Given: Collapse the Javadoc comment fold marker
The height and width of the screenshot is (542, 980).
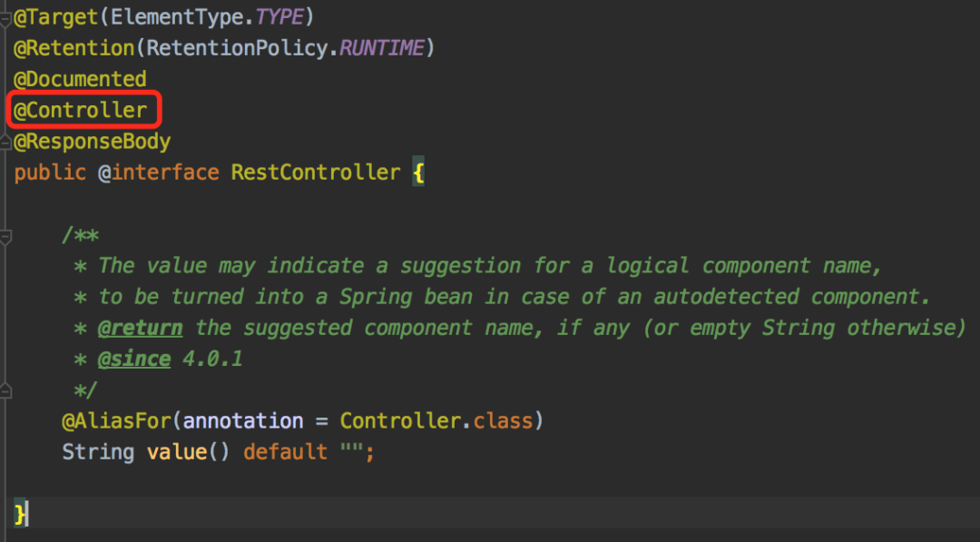Looking at the screenshot, I should [x=5, y=236].
